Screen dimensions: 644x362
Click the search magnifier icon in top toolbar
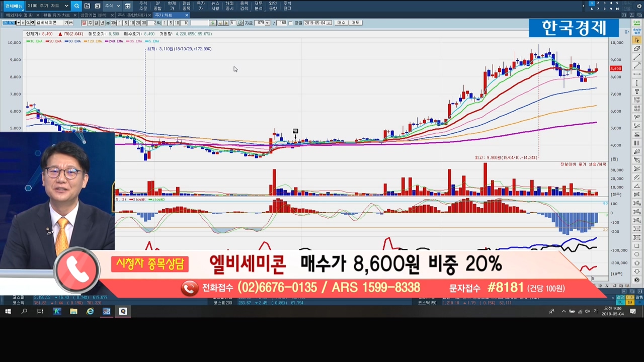click(76, 6)
